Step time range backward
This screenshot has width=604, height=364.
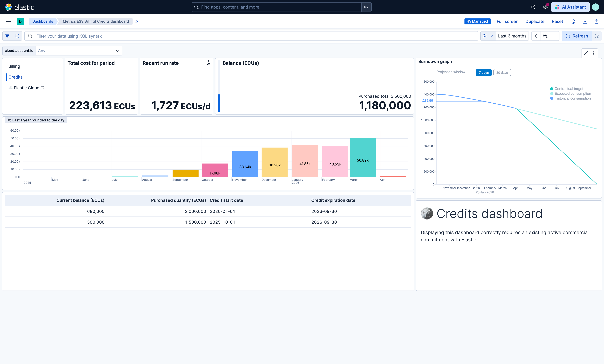pos(536,36)
